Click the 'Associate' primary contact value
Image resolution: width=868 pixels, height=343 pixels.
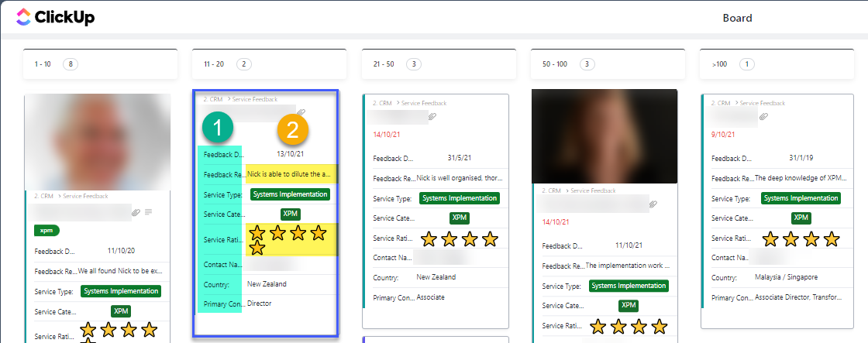430,297
